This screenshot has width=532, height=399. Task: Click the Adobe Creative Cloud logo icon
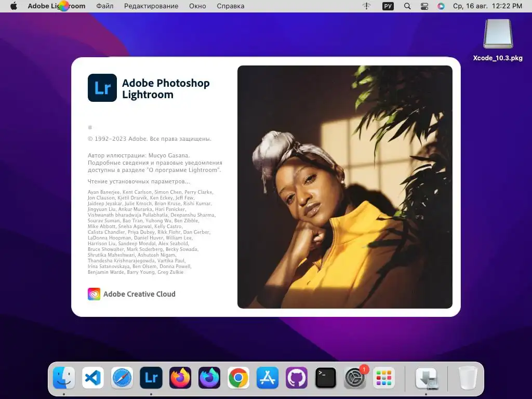[x=94, y=294]
